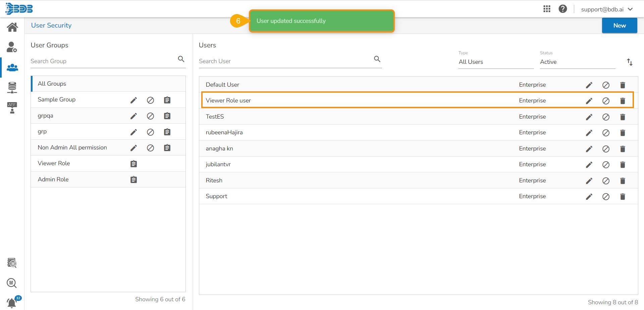This screenshot has height=310, width=644.
Task: Block the Ritesh user
Action: 606,181
